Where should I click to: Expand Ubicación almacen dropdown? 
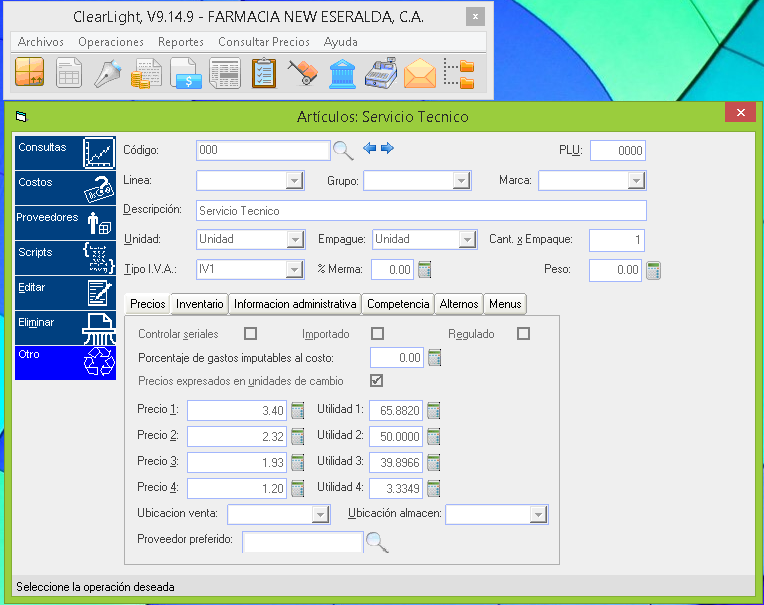[538, 514]
